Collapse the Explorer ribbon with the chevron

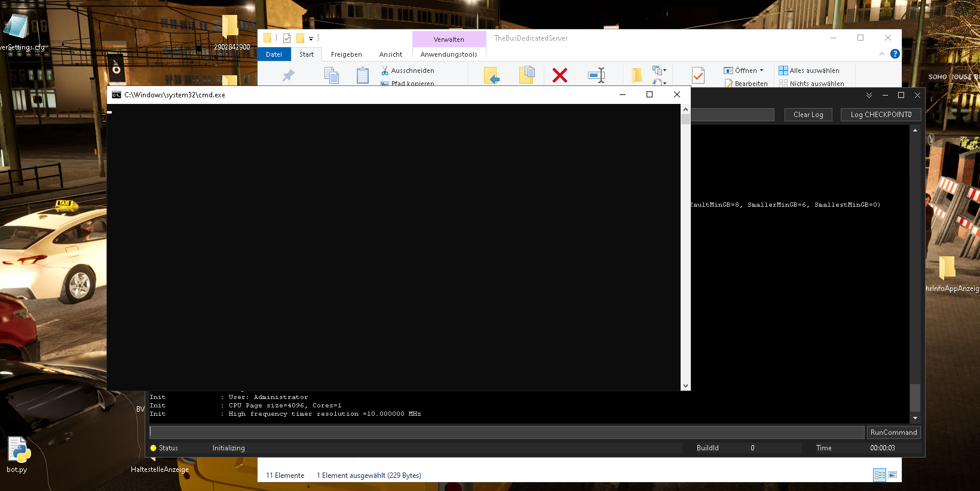click(x=882, y=54)
